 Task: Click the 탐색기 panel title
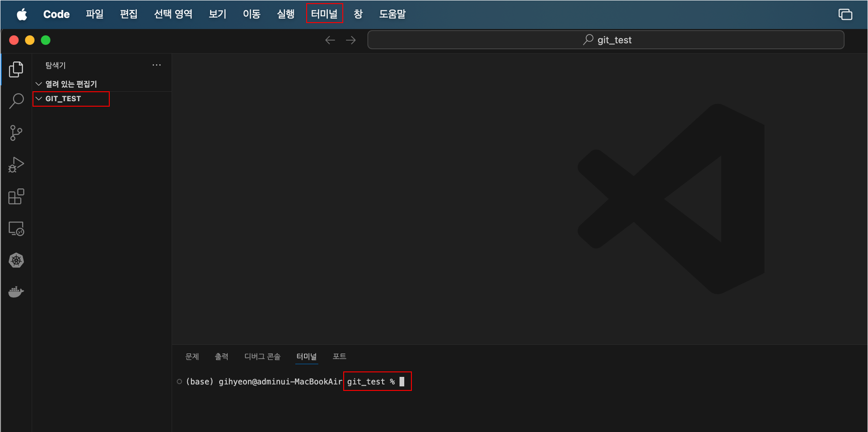(56, 66)
